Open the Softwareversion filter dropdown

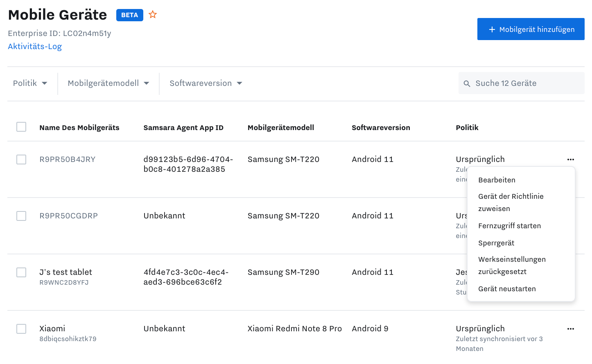pyautogui.click(x=206, y=83)
